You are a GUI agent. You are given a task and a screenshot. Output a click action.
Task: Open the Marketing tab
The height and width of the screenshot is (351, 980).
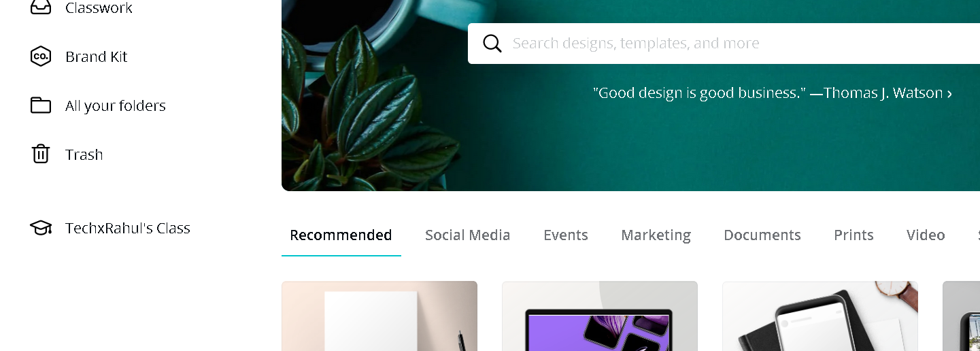[x=656, y=235]
